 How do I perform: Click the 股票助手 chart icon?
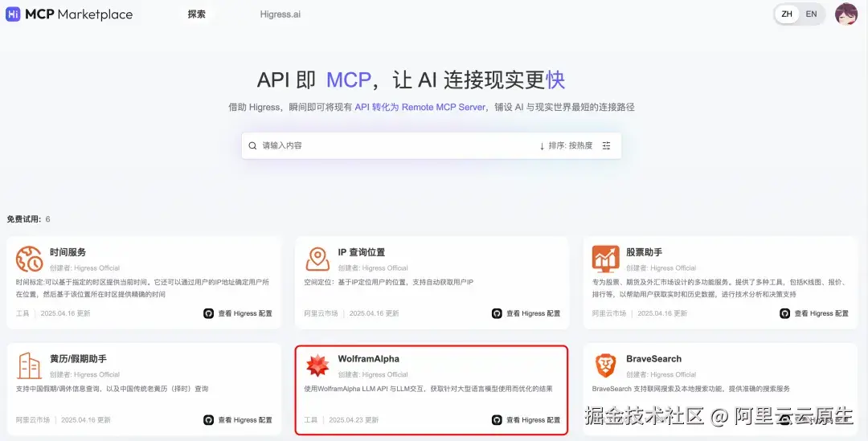point(606,259)
